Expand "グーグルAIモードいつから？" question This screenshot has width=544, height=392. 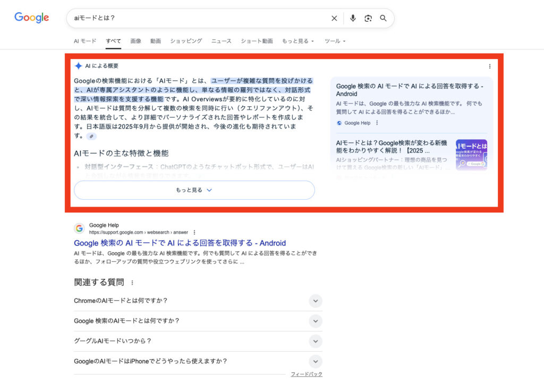pyautogui.click(x=316, y=341)
